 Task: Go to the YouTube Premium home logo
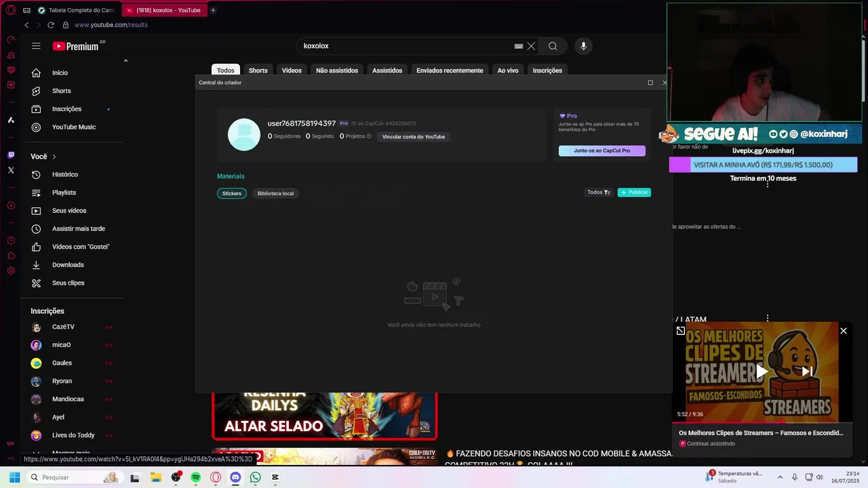[x=75, y=46]
